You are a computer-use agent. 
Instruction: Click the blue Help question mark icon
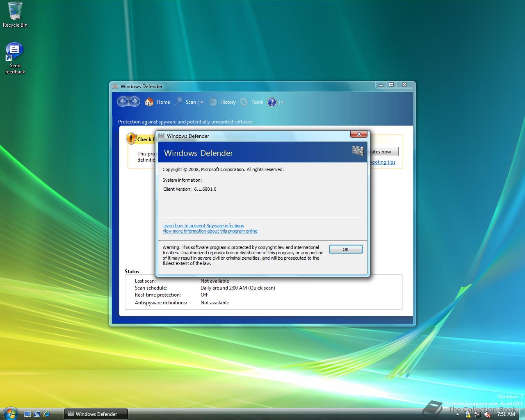click(x=272, y=102)
